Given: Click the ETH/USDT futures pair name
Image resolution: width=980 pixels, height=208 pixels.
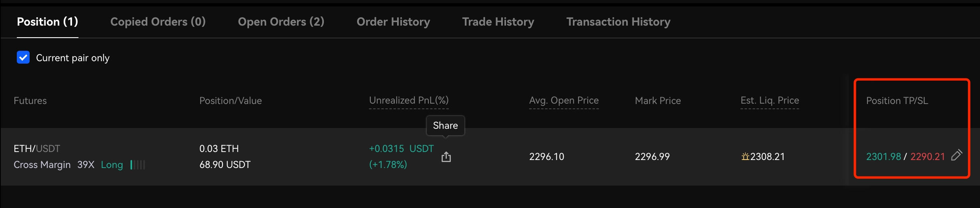Looking at the screenshot, I should (37, 149).
